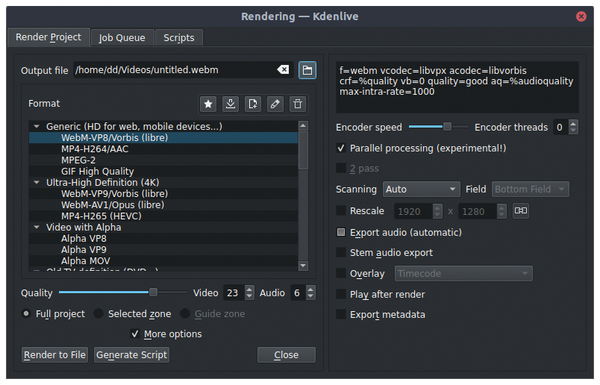Select MPEG-2 profile
This screenshot has height=385, width=600.
(163, 160)
